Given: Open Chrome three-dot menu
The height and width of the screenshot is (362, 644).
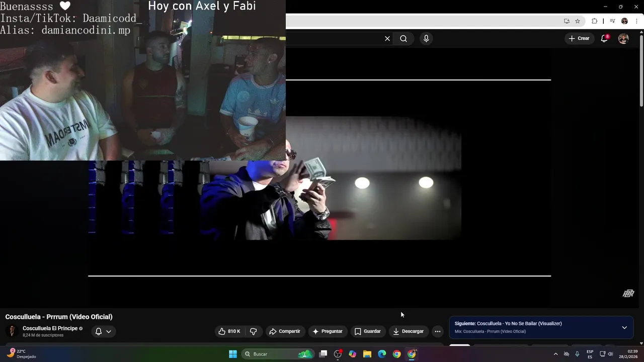Looking at the screenshot, I should 636,21.
